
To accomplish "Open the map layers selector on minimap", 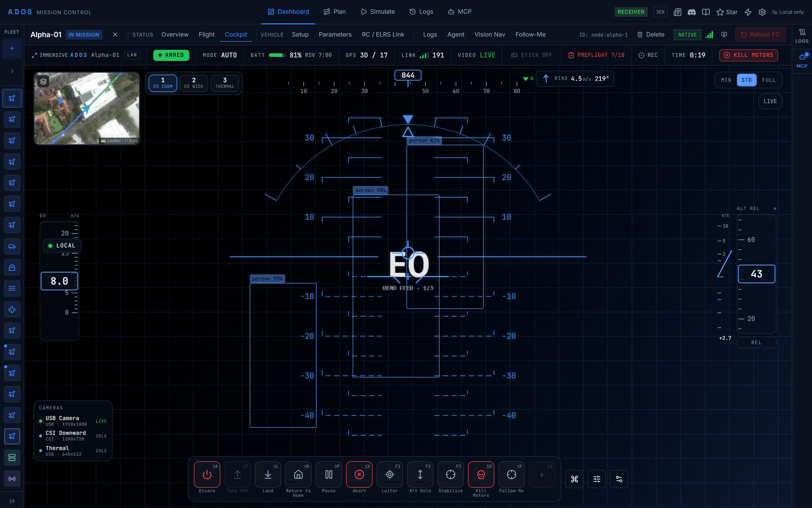I will (x=44, y=81).
